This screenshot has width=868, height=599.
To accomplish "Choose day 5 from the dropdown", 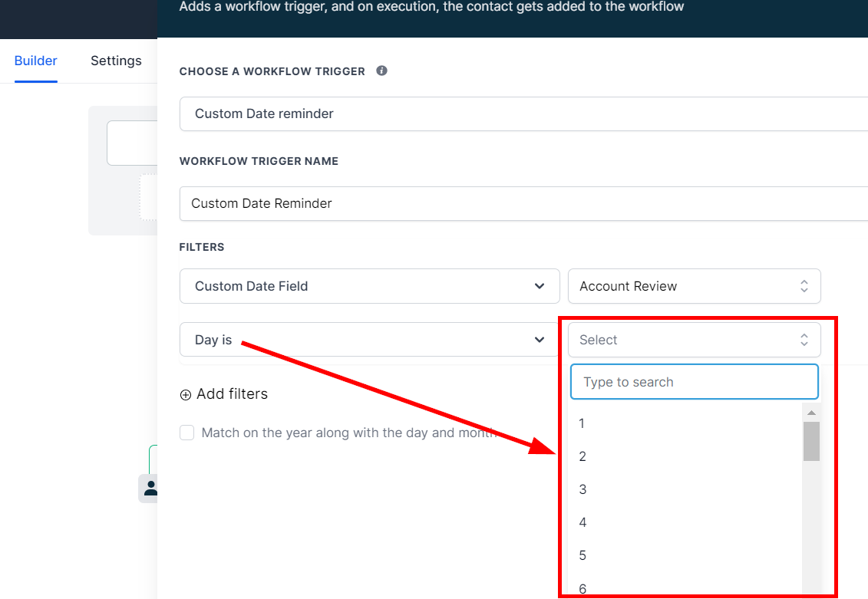I will point(583,555).
